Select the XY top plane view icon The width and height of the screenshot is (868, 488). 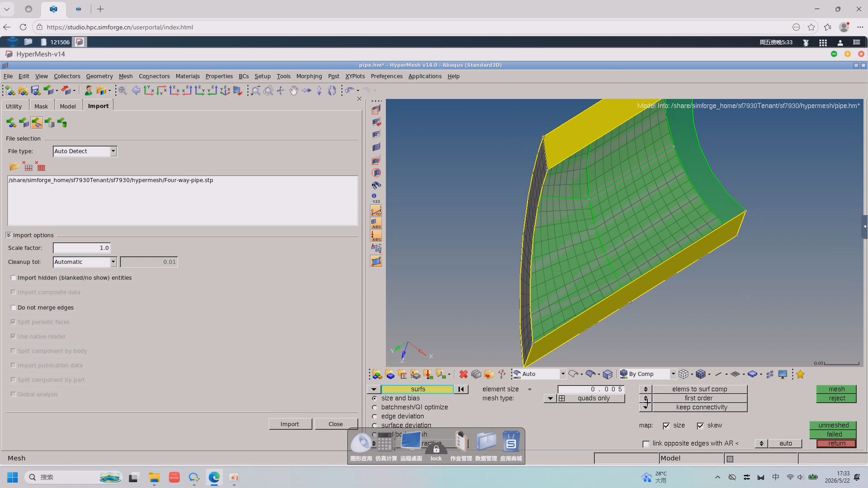coord(149,91)
